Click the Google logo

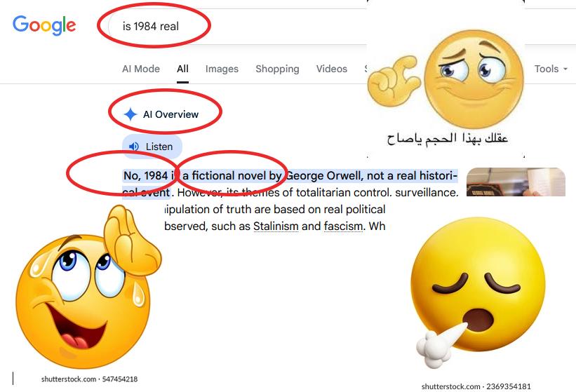click(44, 25)
